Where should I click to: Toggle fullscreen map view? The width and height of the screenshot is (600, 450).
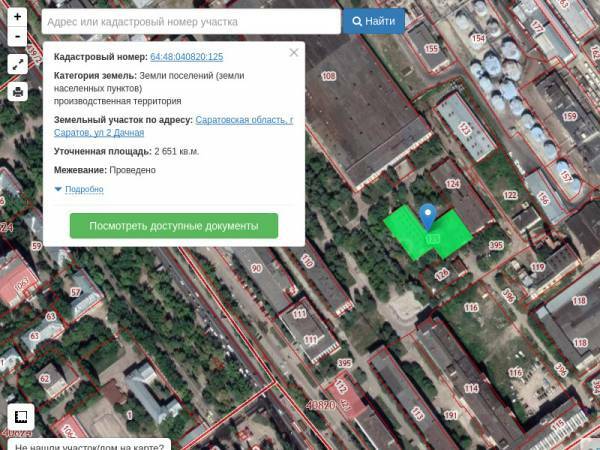point(17,64)
